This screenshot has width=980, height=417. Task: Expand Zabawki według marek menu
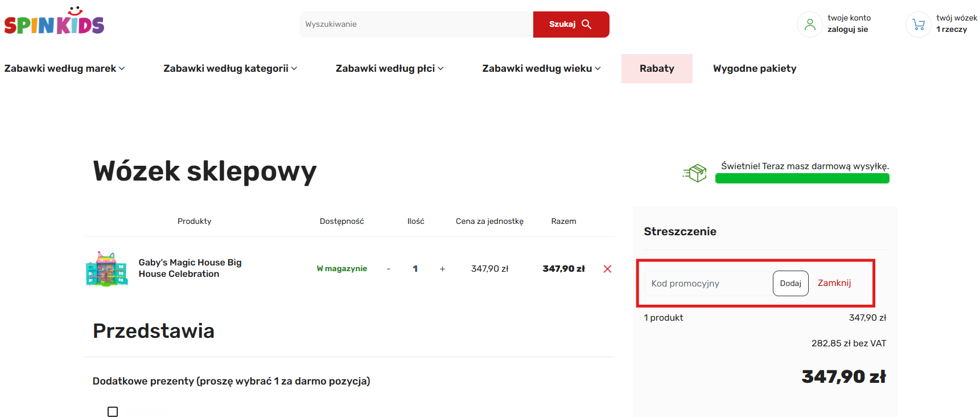(64, 68)
